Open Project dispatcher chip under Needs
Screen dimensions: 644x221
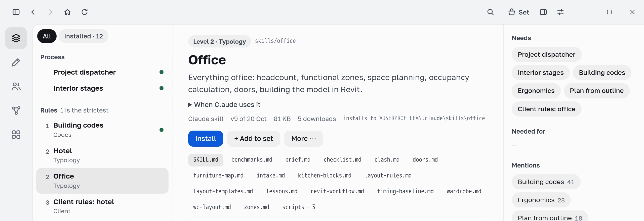(x=546, y=54)
